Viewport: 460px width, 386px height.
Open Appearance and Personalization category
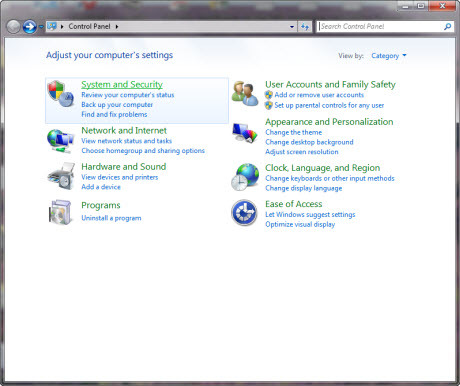tap(329, 122)
